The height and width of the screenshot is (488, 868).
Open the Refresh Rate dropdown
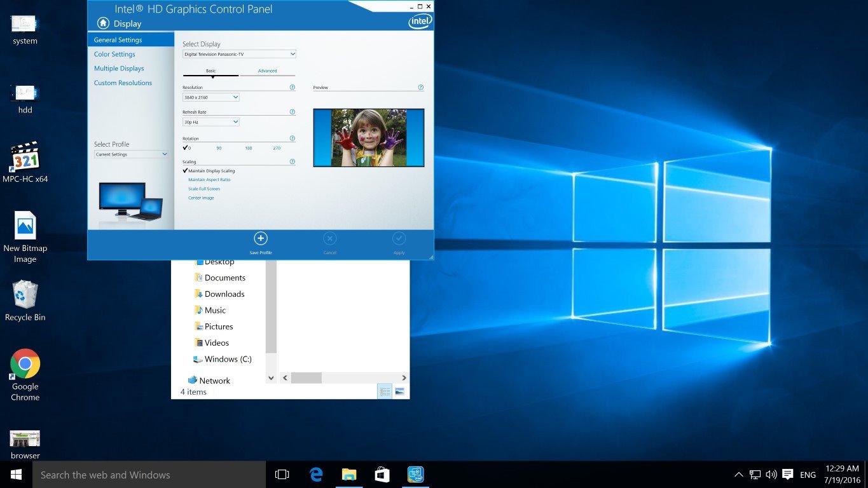point(211,121)
